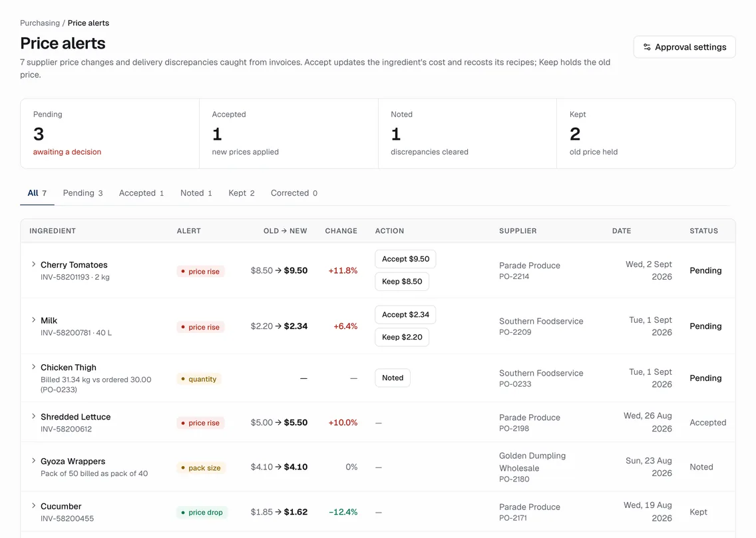This screenshot has width=756, height=538.
Task: Keep $8.50 for Cherry Tomatoes
Action: [x=402, y=281]
